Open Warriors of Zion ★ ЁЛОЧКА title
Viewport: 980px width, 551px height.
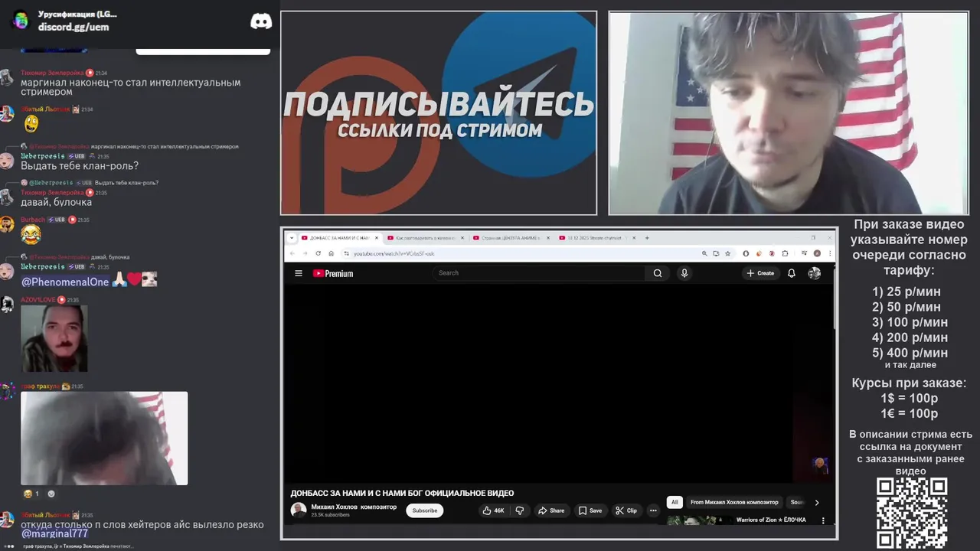[771, 520]
